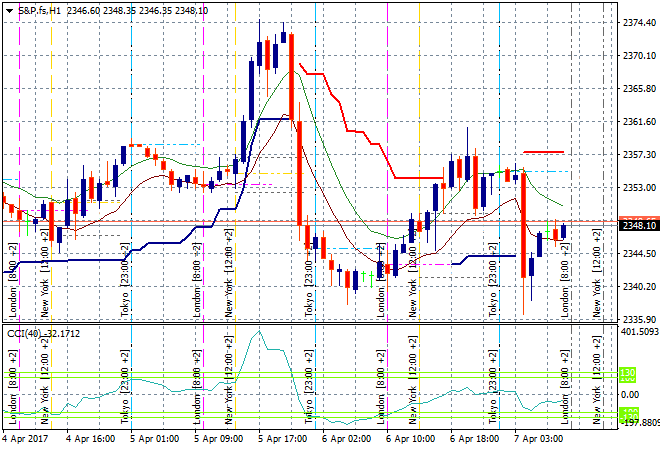Click the red horizontal line near 2357.30
Screen dimensions: 660x450
[x=543, y=152]
